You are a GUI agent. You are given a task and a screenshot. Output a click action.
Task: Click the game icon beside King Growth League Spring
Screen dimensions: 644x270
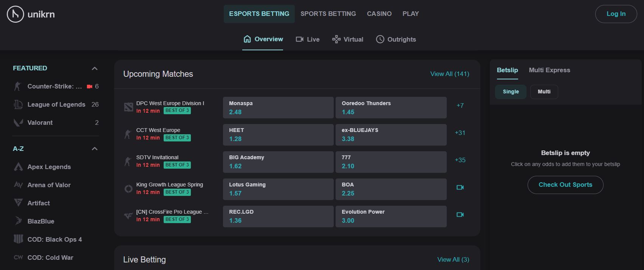(x=128, y=188)
